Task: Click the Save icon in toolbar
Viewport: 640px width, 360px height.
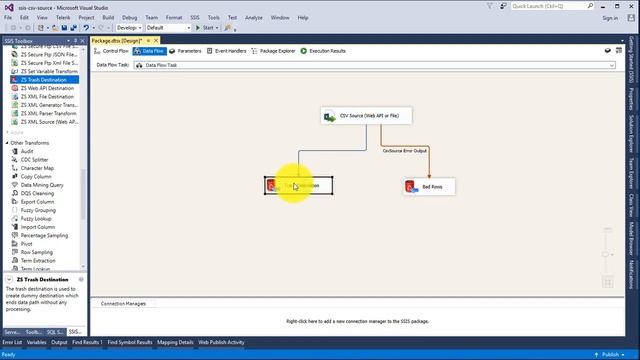Action: (64, 28)
